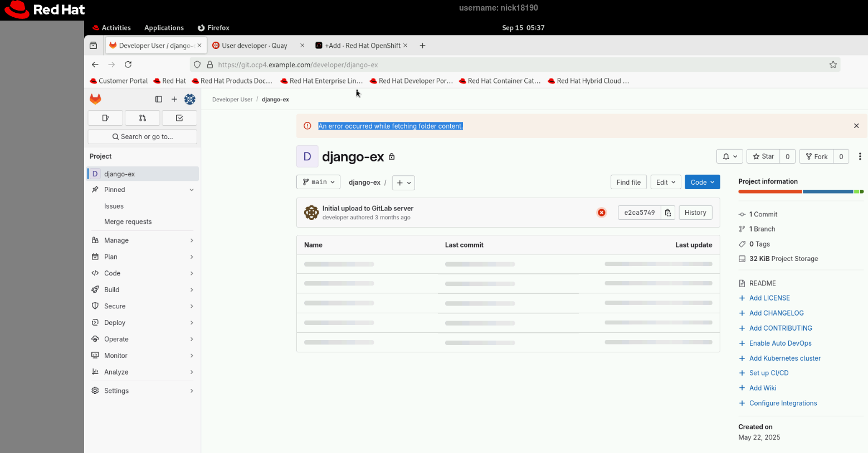Open the Activities overview
Viewport: 868px width, 453px height.
(111, 28)
